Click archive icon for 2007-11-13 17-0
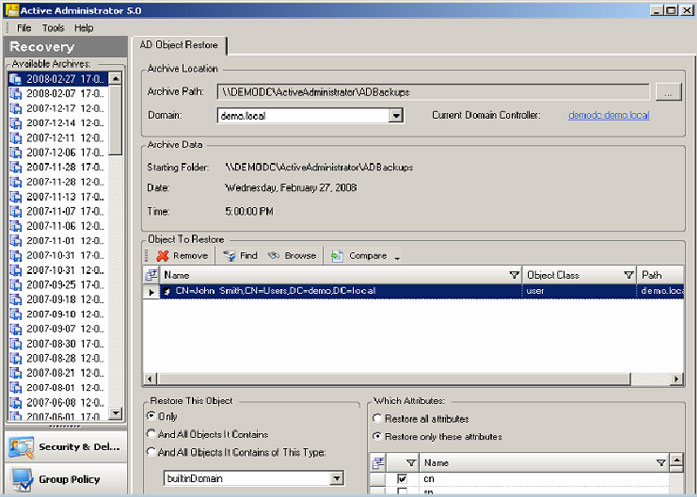 pyautogui.click(x=16, y=196)
